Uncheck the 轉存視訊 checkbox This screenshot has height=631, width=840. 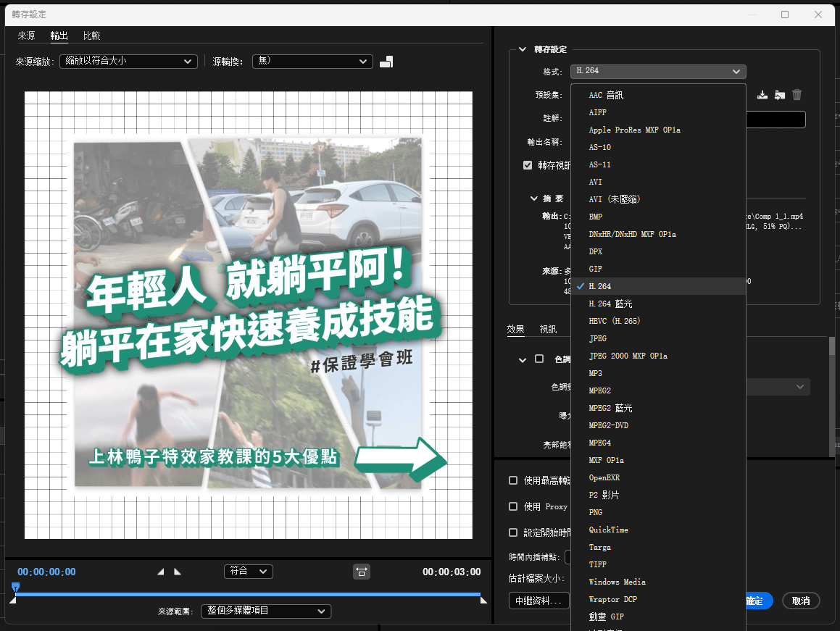coord(528,164)
